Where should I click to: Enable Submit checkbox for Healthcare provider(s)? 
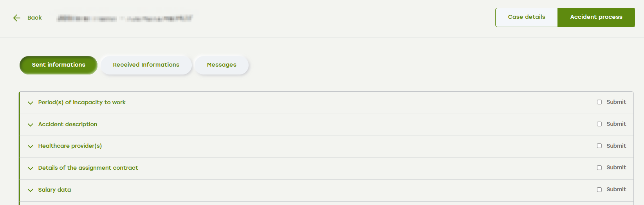(599, 146)
